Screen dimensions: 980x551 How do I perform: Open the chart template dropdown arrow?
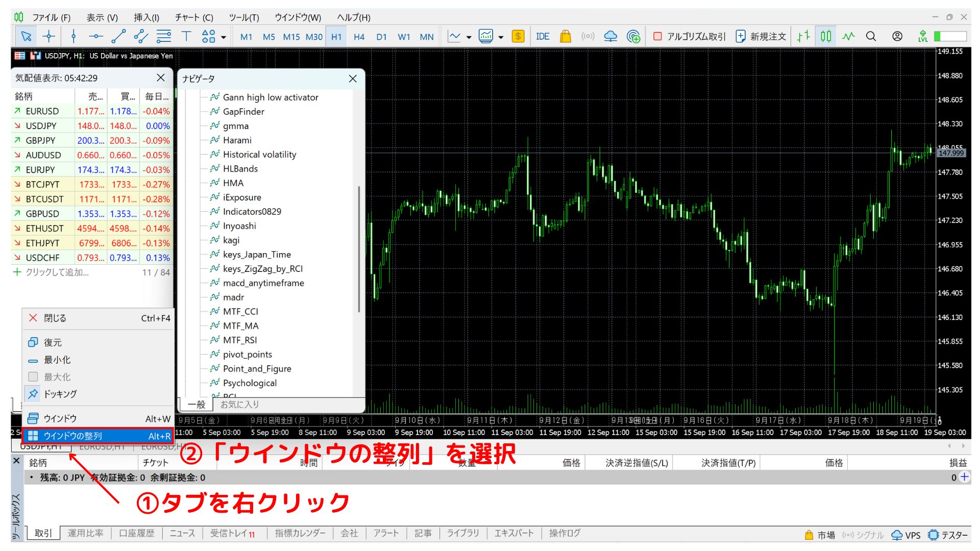501,36
